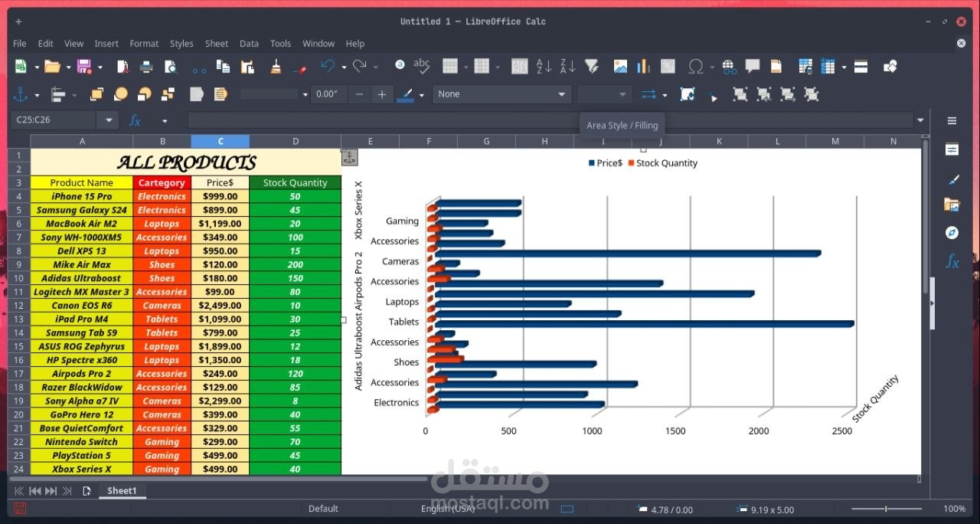
Task: Increase line width with plus button
Action: pyautogui.click(x=382, y=94)
